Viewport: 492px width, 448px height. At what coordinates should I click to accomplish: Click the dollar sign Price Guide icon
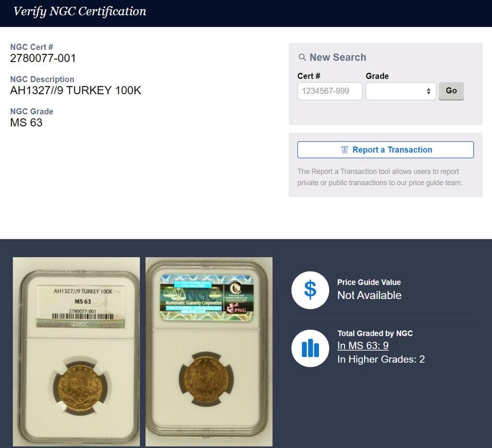[x=310, y=290]
